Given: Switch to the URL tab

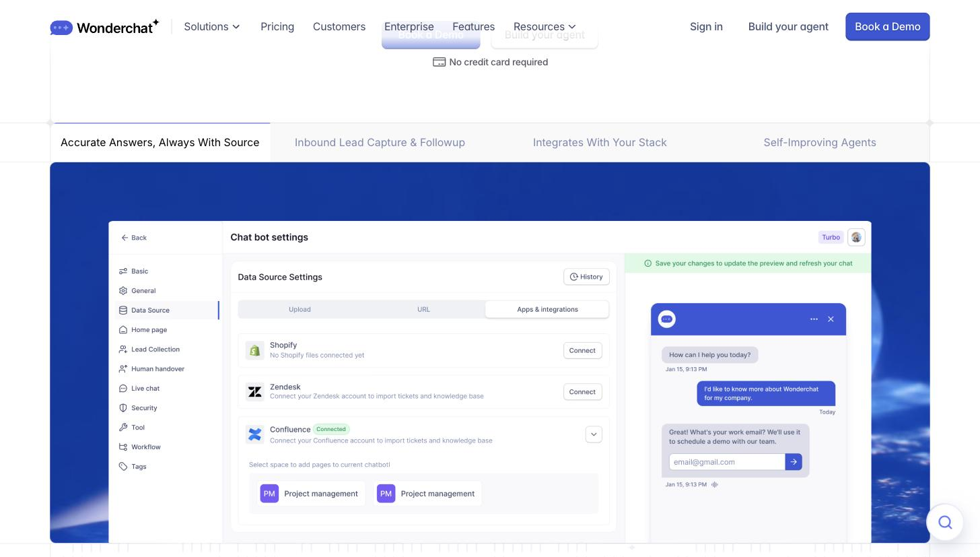Looking at the screenshot, I should click(423, 310).
